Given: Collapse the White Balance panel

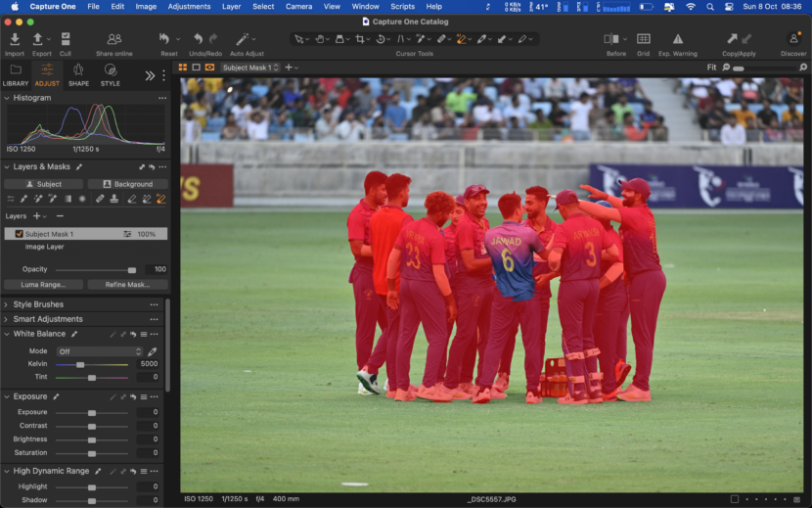Looking at the screenshot, I should coord(7,335).
